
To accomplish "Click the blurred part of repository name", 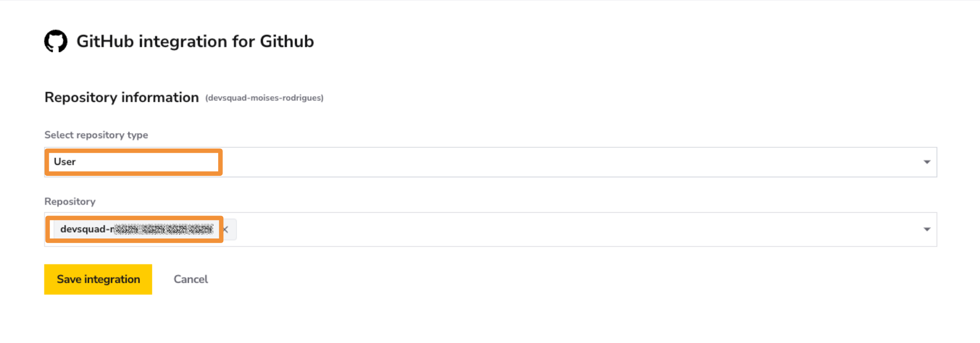I will [164, 229].
